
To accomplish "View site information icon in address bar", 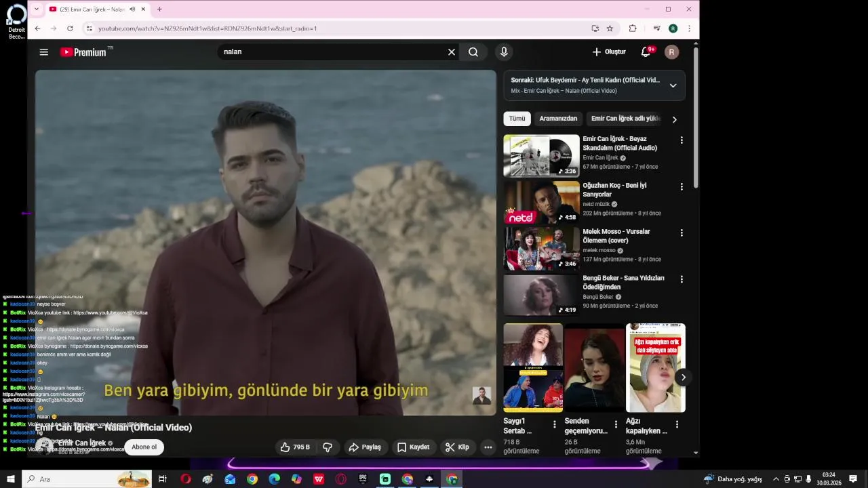I will click(89, 28).
